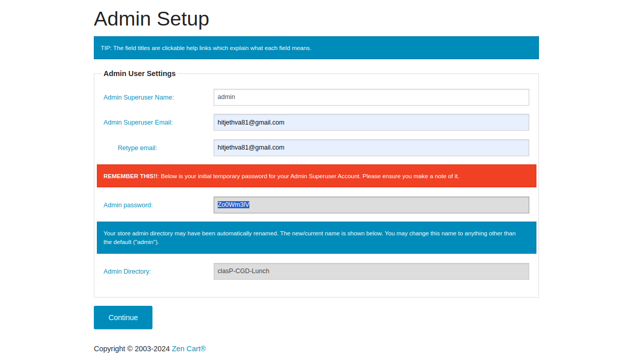Click the highlighted Zo0Wm3lV password text
The height and width of the screenshot is (364, 644).
click(234, 205)
